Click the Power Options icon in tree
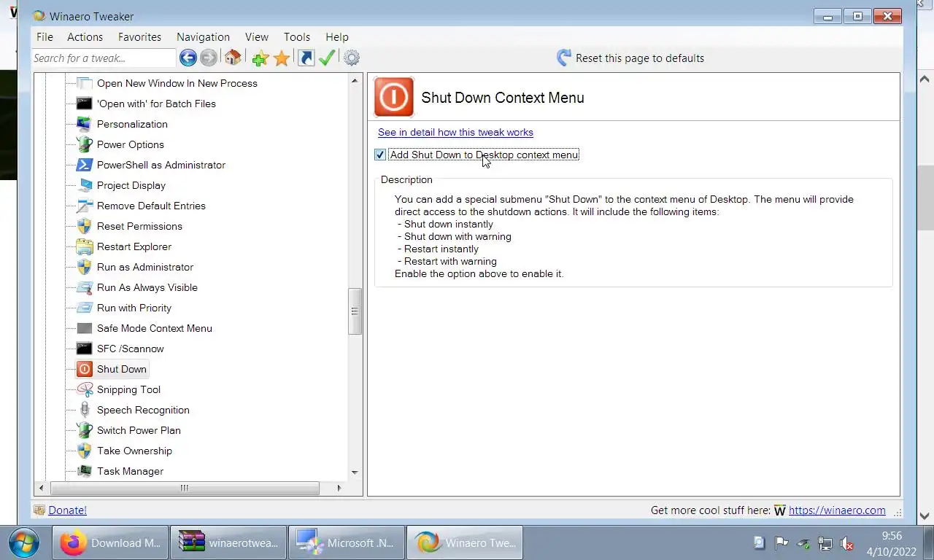The width and height of the screenshot is (934, 560). tap(85, 144)
